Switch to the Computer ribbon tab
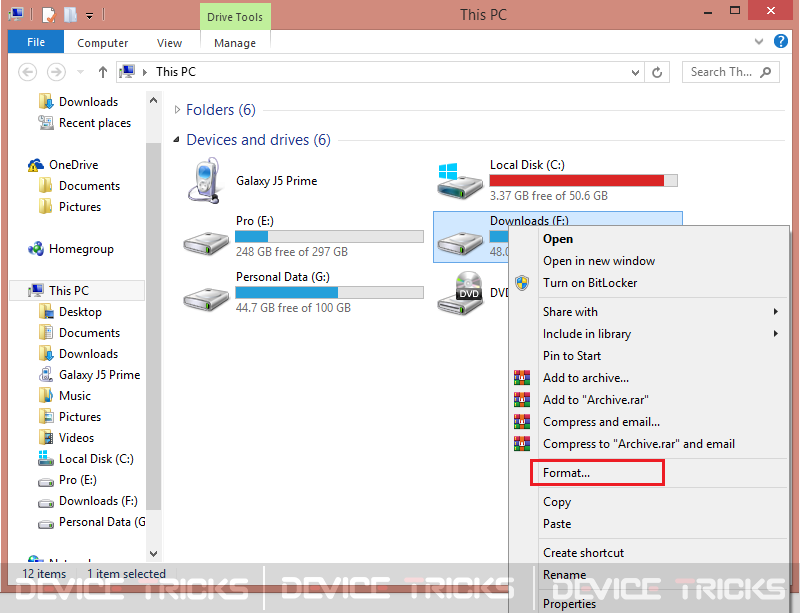 103,43
